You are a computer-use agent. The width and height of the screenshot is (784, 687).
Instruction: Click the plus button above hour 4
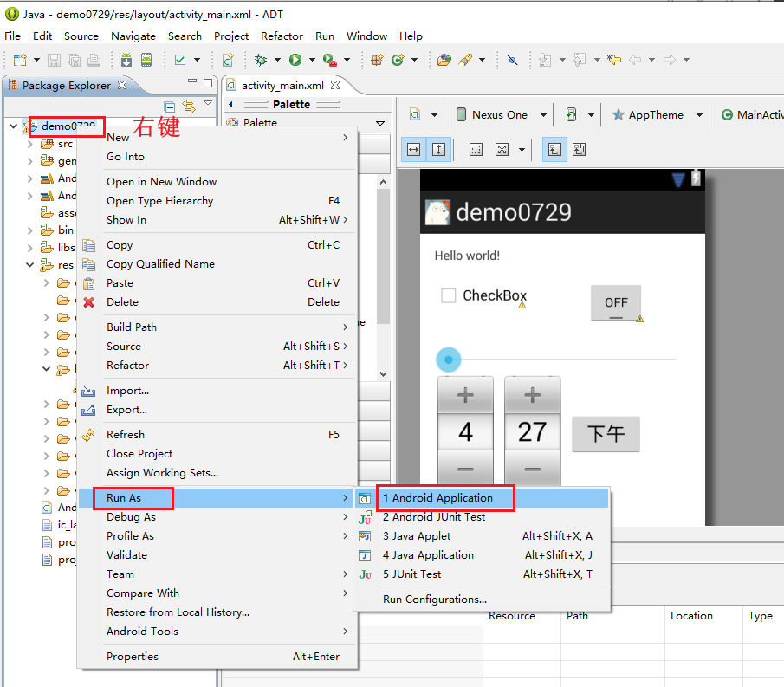coord(465,396)
